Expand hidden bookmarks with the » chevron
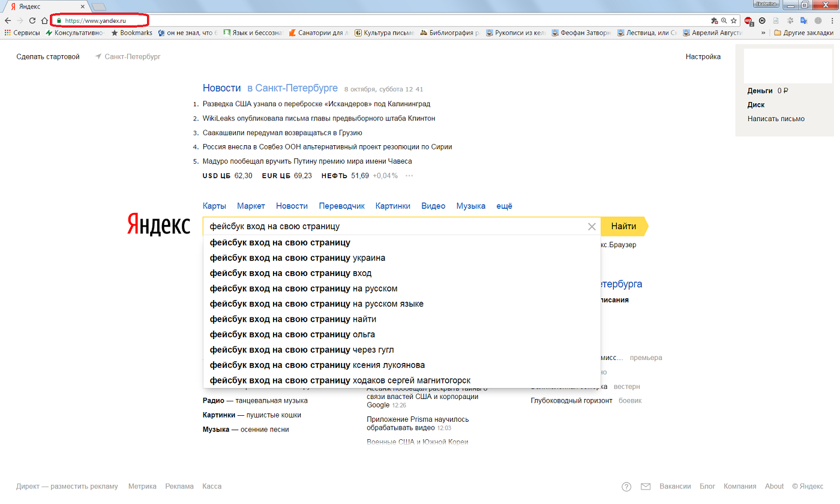The height and width of the screenshot is (504, 840). click(763, 33)
